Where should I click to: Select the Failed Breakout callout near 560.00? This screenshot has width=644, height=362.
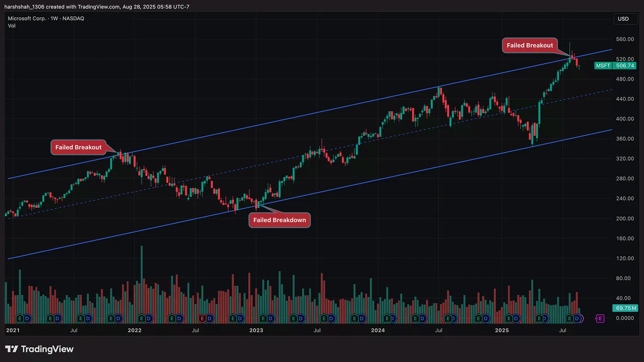point(530,45)
